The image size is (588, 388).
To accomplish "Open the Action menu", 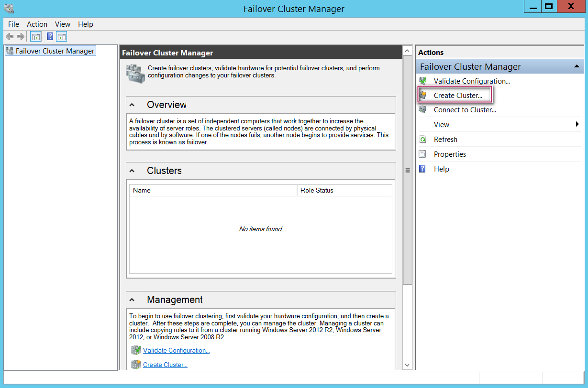I will [37, 24].
